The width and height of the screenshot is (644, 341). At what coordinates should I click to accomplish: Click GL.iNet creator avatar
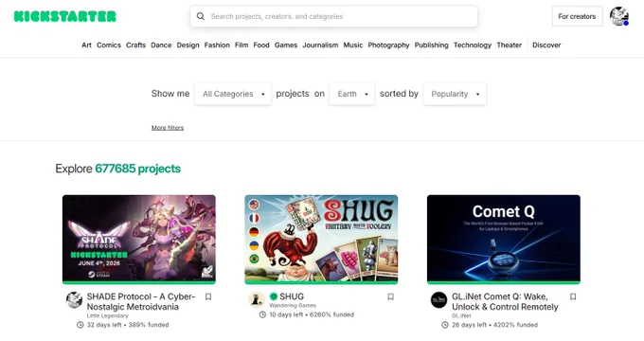pos(439,300)
